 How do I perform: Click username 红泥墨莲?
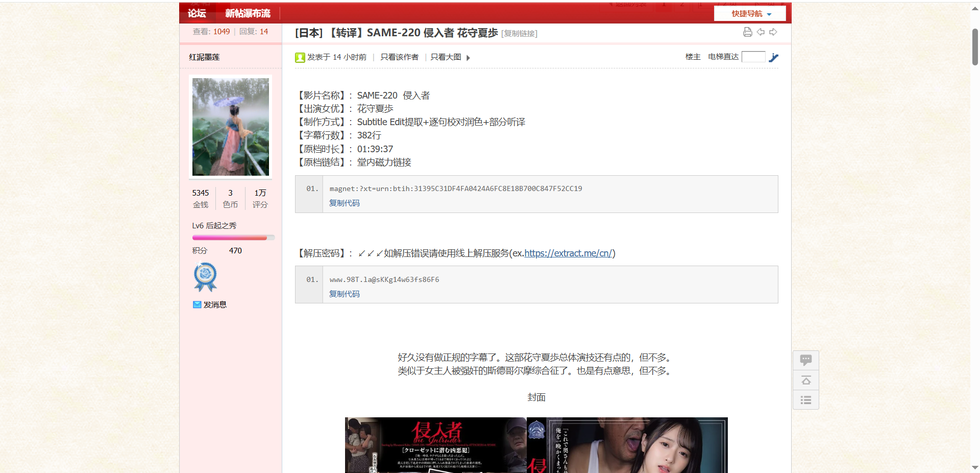(204, 57)
